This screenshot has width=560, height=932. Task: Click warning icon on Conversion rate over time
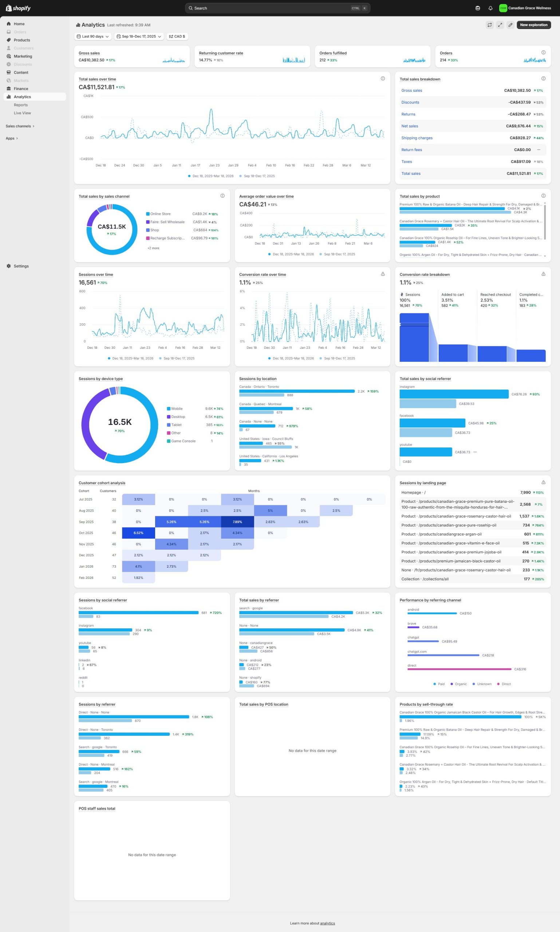[383, 274]
